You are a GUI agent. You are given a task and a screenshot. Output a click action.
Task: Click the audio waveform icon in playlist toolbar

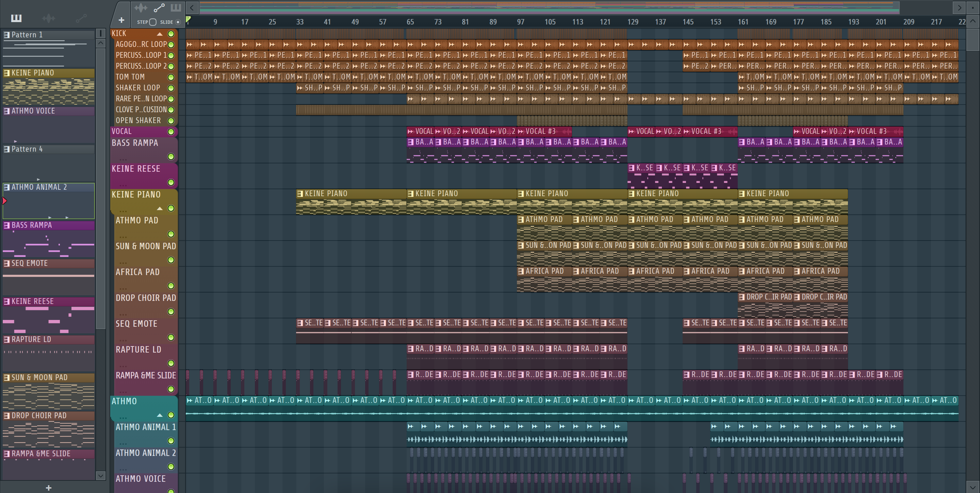141,7
